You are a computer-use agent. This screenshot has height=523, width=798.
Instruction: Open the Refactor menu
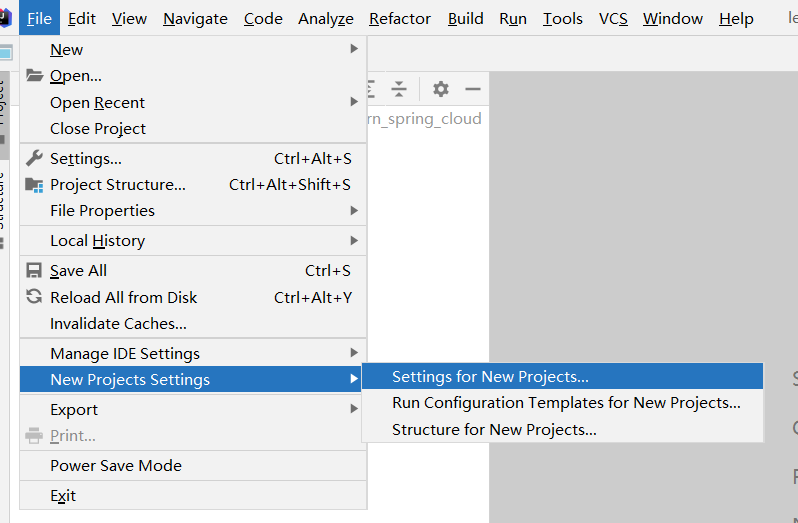(400, 18)
